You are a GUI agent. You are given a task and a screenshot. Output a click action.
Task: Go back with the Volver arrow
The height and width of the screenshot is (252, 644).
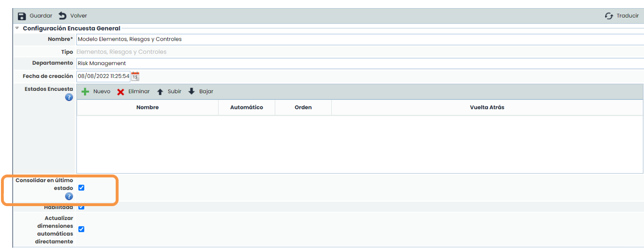tap(63, 16)
